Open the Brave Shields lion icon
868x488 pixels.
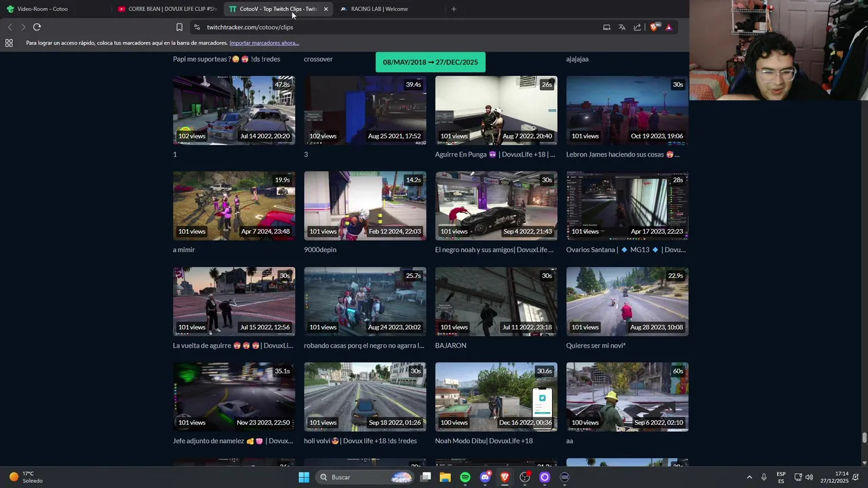coord(654,27)
